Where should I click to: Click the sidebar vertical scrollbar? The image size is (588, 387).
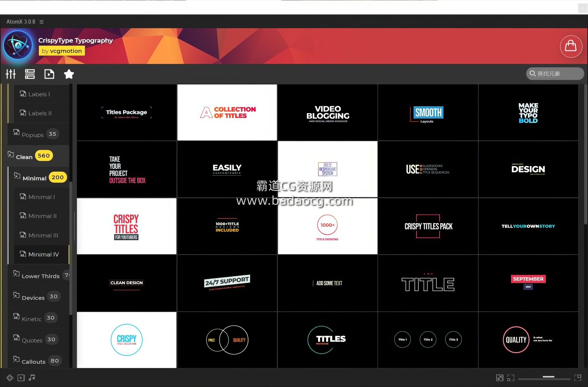(x=71, y=248)
